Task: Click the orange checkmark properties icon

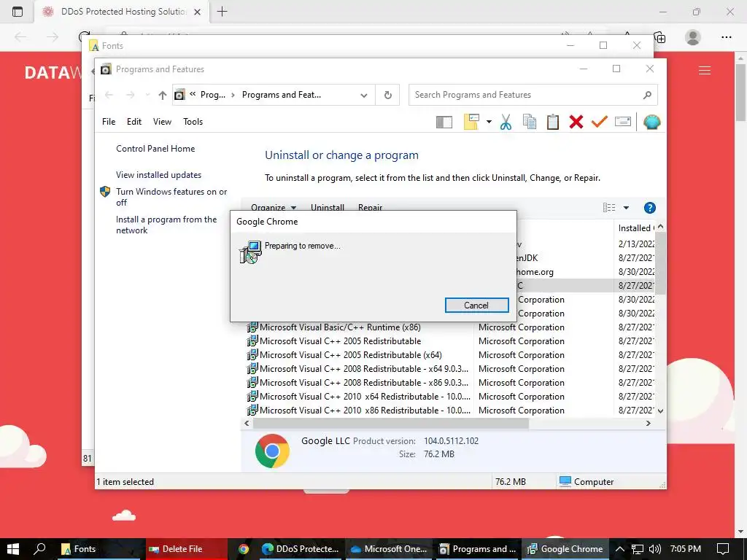Action: (x=600, y=122)
